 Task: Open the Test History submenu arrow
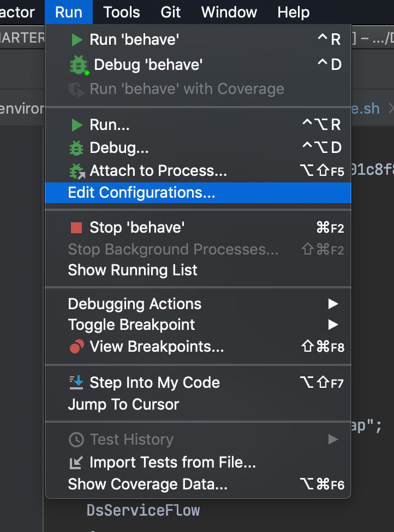335,440
